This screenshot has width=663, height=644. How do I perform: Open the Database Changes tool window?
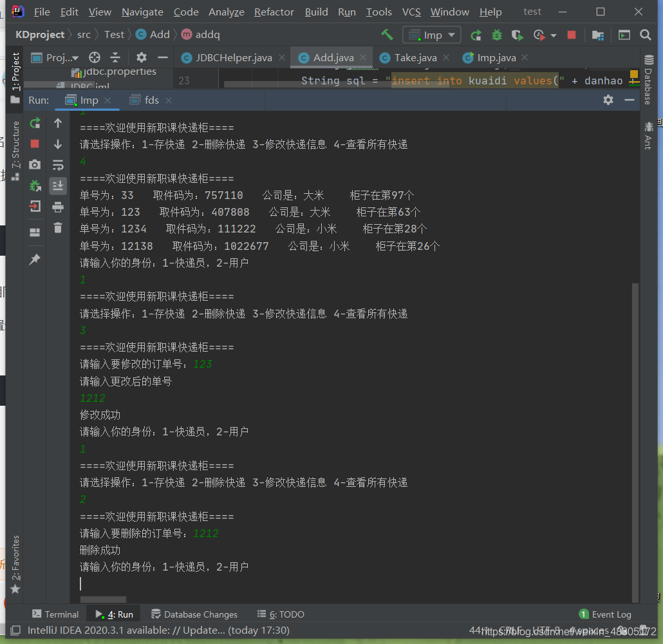tap(194, 614)
